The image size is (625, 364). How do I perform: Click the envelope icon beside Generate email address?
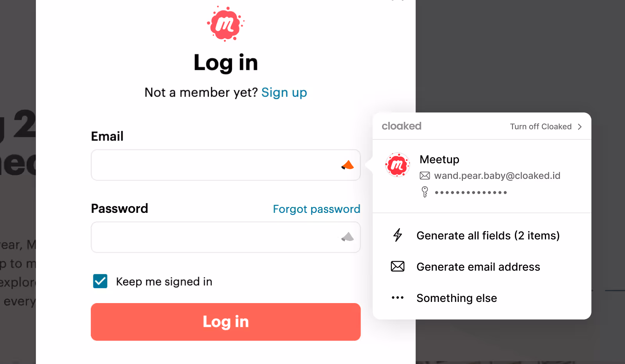[x=398, y=266]
